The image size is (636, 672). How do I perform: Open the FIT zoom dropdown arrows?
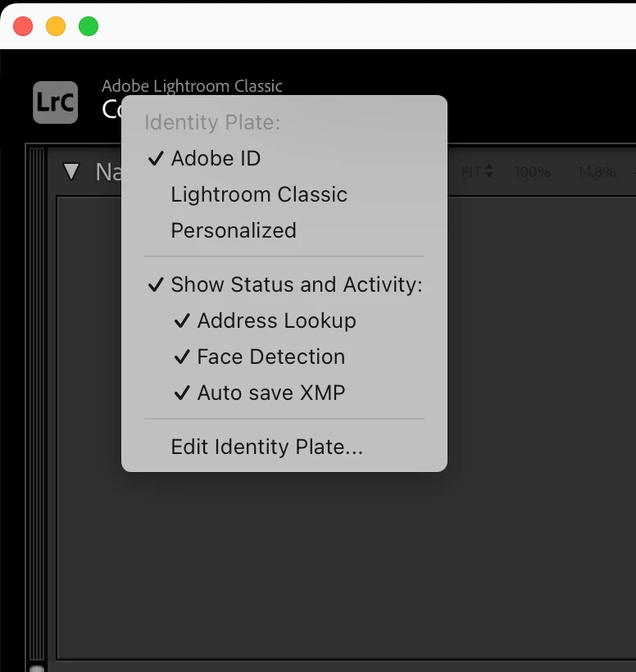tap(489, 171)
